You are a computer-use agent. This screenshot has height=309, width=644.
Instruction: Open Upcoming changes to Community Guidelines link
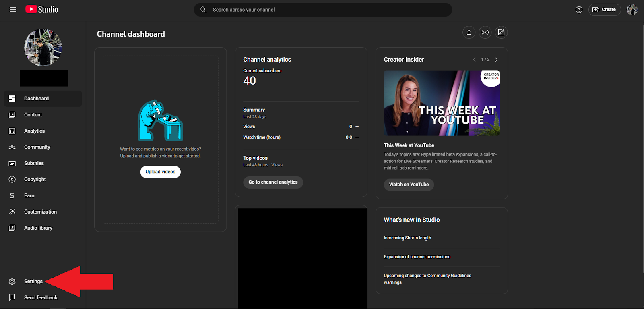(x=427, y=279)
